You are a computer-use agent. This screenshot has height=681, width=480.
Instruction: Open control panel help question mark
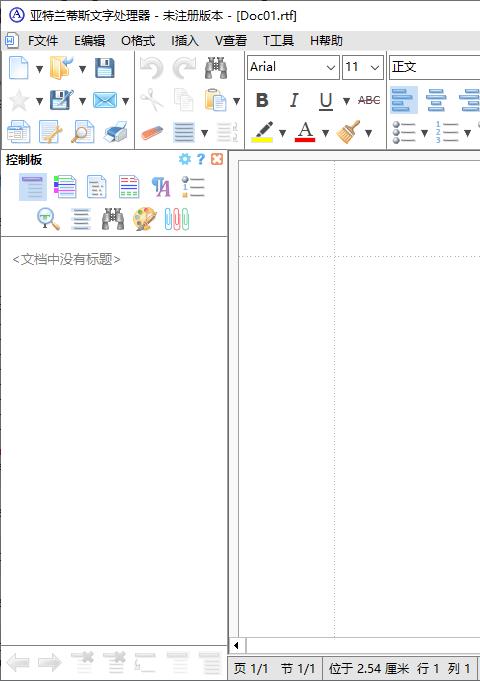coord(201,159)
